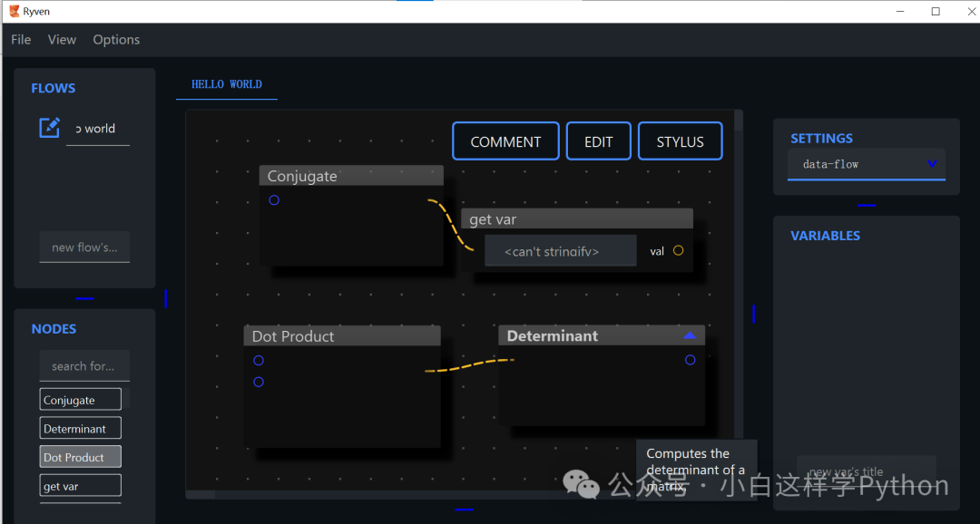Click the val label on get var
This screenshot has height=524, width=980.
coord(657,251)
